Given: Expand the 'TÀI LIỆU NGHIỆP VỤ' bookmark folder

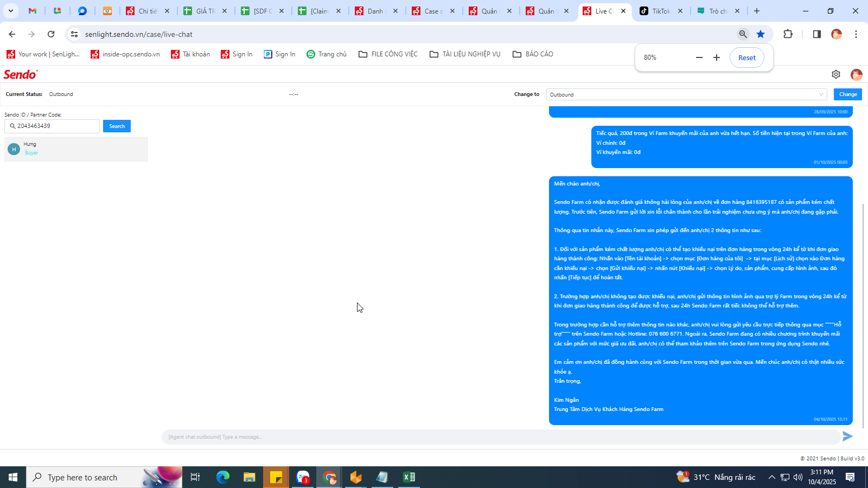Looking at the screenshot, I should (465, 54).
